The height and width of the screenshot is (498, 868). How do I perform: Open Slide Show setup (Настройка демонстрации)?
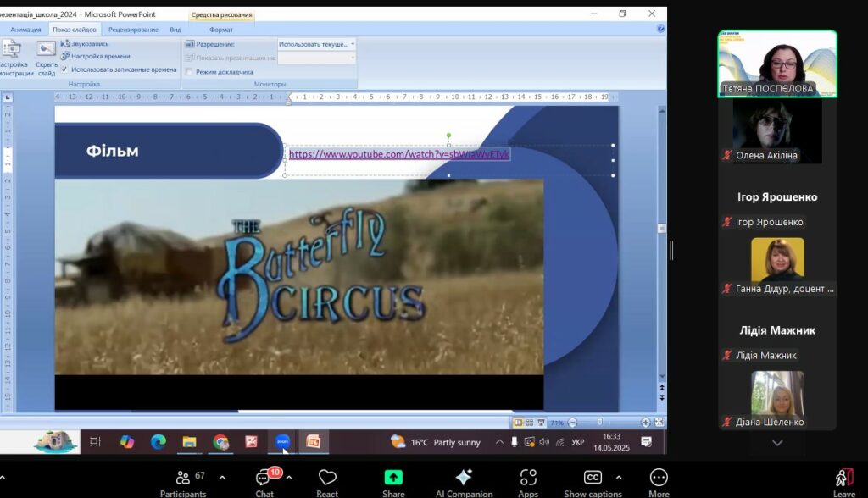point(14,58)
